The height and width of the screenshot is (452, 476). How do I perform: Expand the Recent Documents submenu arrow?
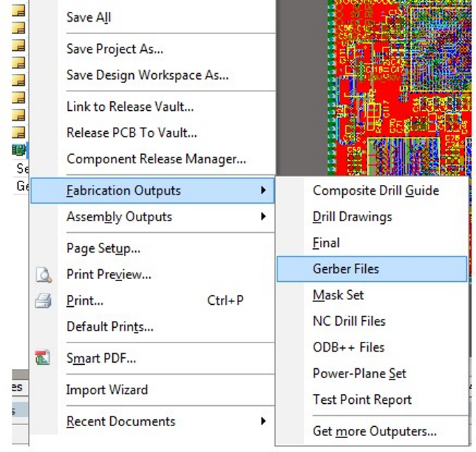click(263, 421)
